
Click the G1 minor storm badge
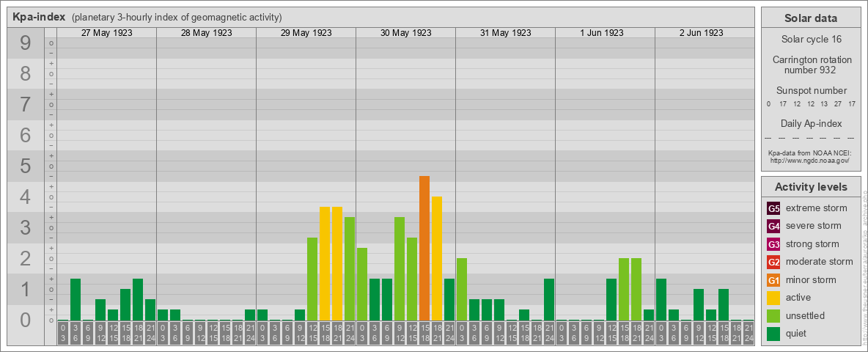point(773,280)
